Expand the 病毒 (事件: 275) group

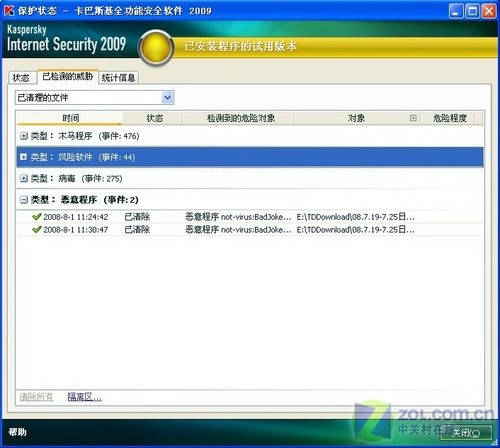(23, 178)
